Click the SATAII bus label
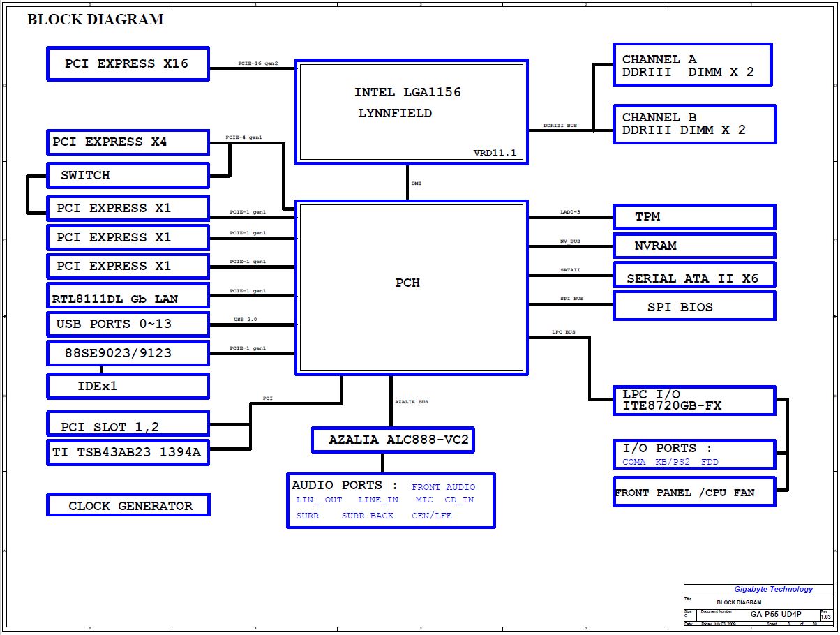Image resolution: width=840 pixels, height=635 pixels. pyautogui.click(x=570, y=269)
